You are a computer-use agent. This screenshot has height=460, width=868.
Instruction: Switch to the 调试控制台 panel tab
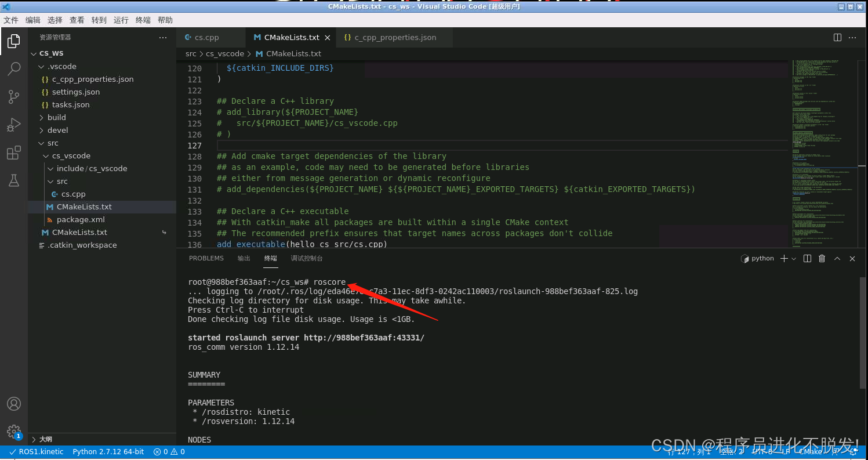(307, 259)
